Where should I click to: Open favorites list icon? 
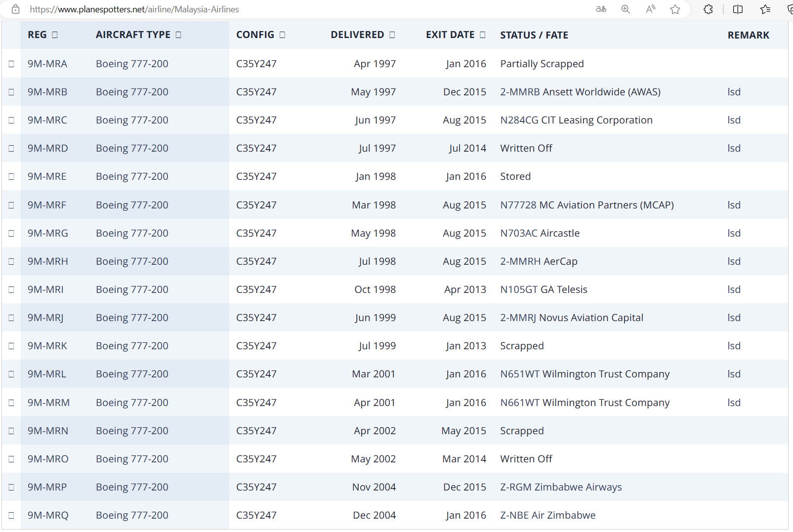(x=765, y=9)
